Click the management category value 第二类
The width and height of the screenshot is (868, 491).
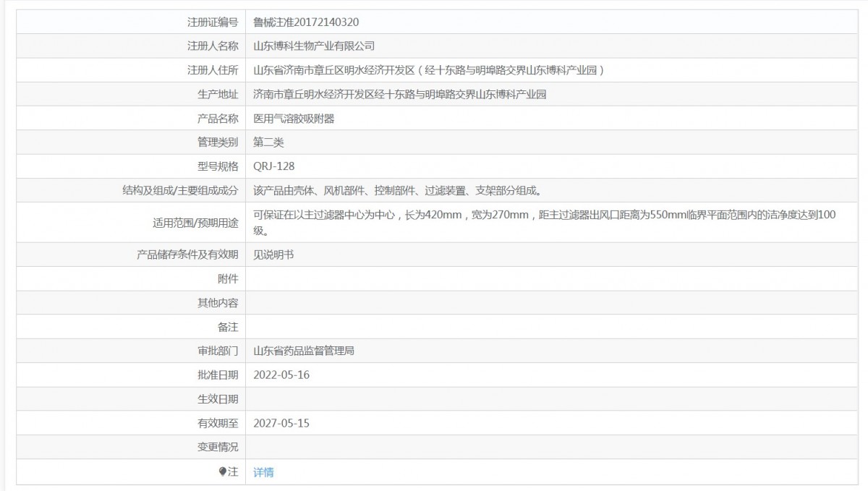click(x=268, y=142)
